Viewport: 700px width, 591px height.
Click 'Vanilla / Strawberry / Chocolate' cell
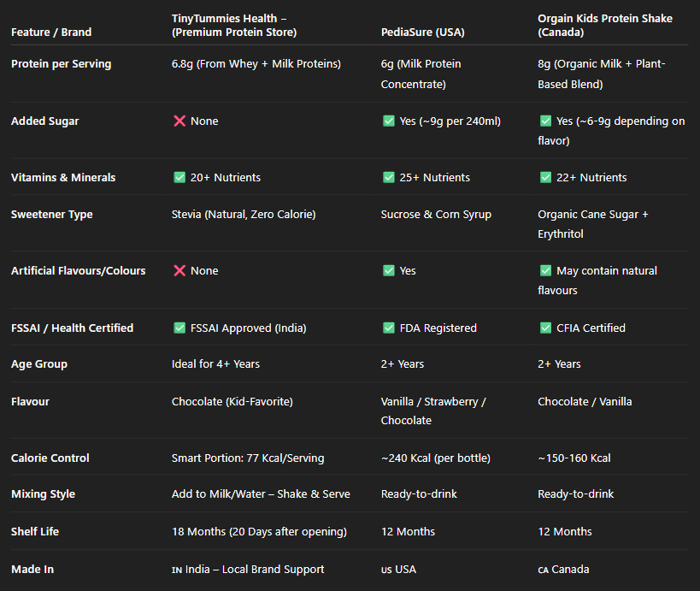click(433, 411)
